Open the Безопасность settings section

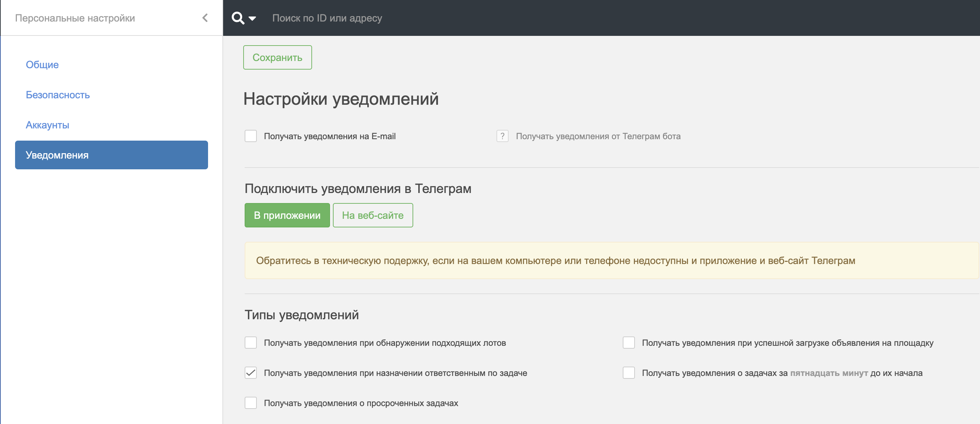pyautogui.click(x=58, y=95)
